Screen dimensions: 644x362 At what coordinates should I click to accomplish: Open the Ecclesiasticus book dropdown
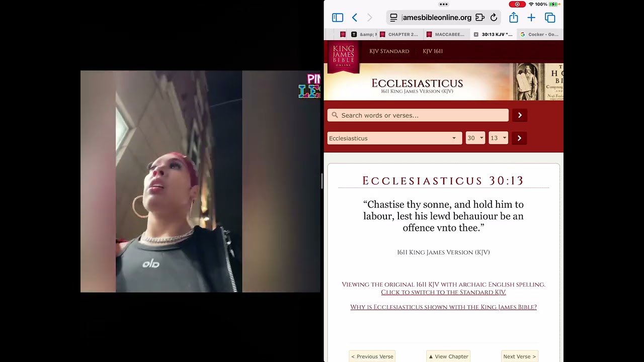click(x=394, y=138)
